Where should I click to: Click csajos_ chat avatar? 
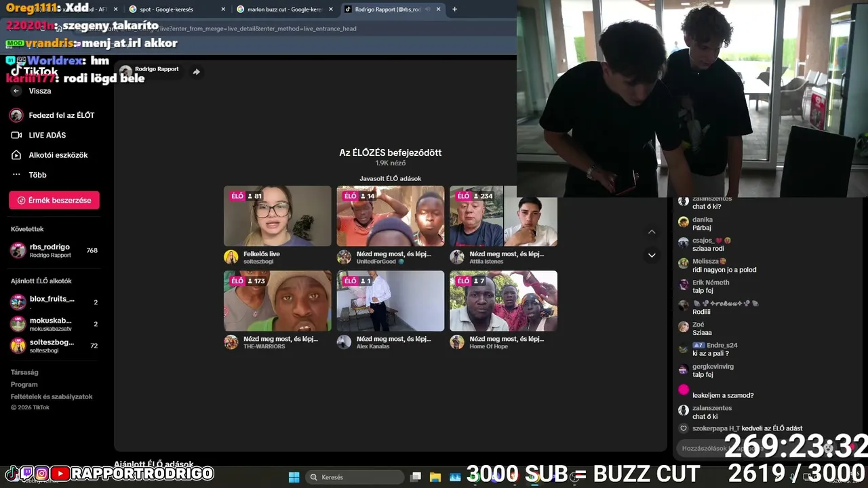pyautogui.click(x=684, y=243)
